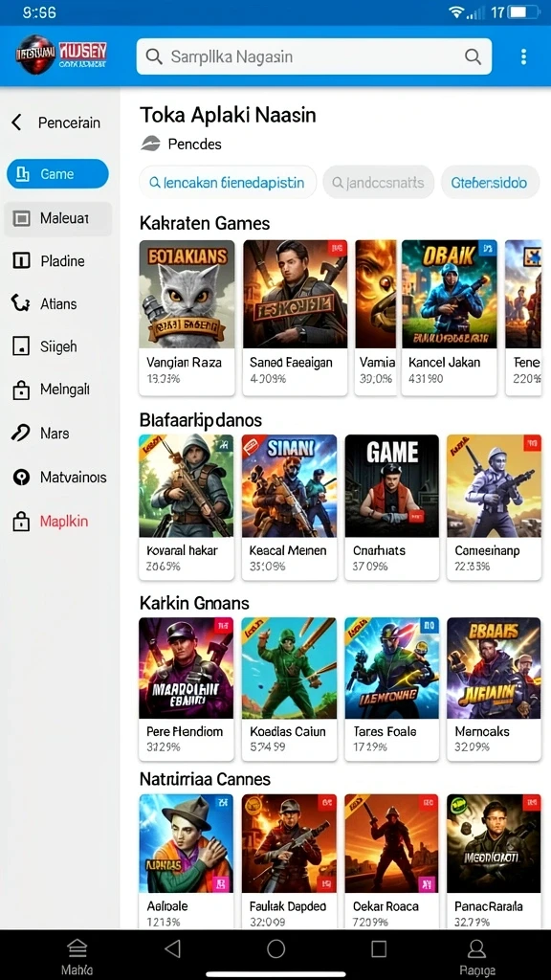551x980 pixels.
Task: Tap the magnifier icon beside Samplika Nagasin
Action: pyautogui.click(x=154, y=56)
